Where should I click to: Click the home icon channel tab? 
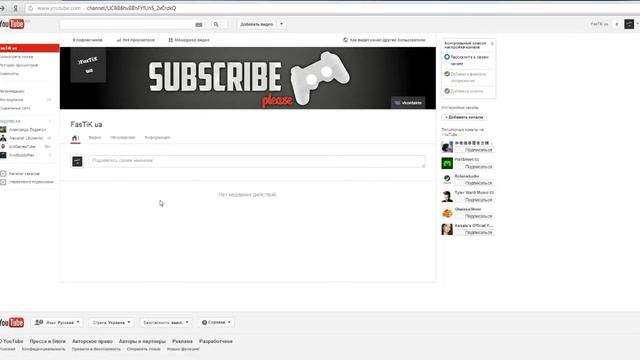coord(75,138)
